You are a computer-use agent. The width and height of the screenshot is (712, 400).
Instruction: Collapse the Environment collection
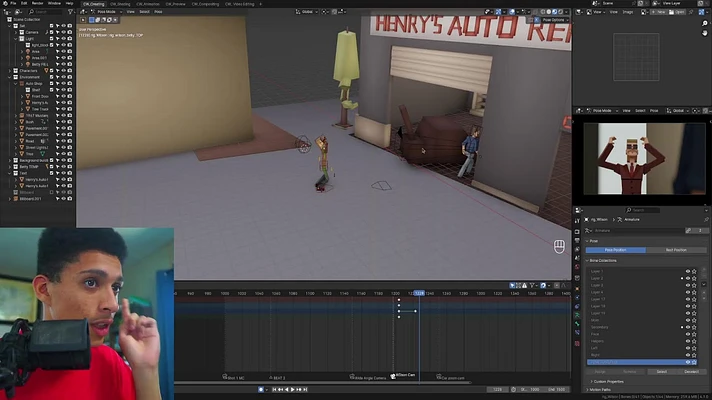click(10, 77)
